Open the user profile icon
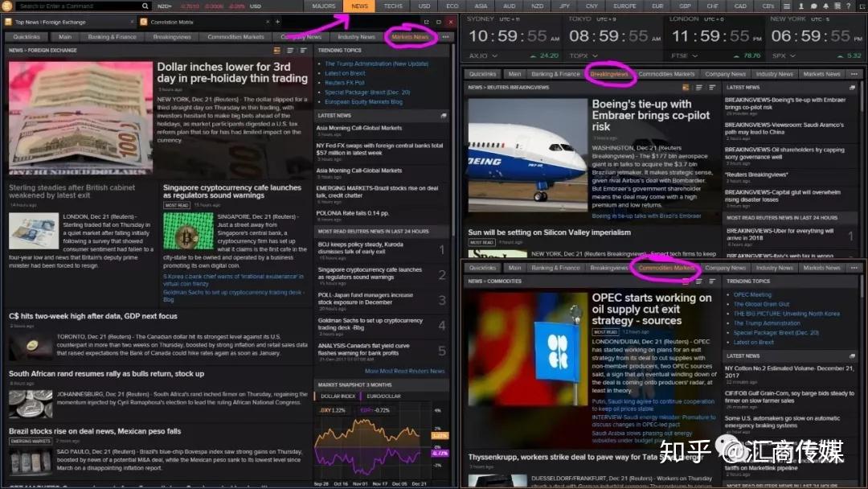Image resolution: width=868 pixels, height=489 pixels. pyautogui.click(x=800, y=6)
